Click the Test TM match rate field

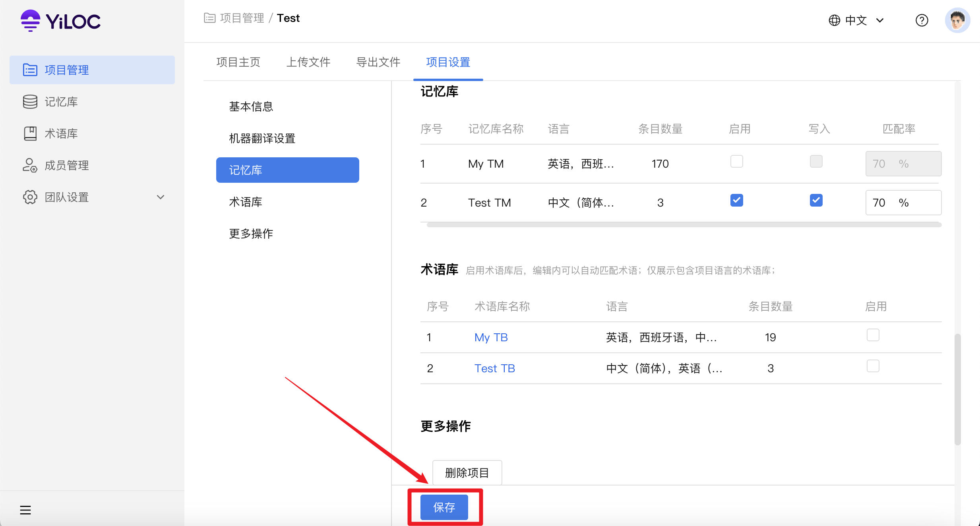pos(903,203)
